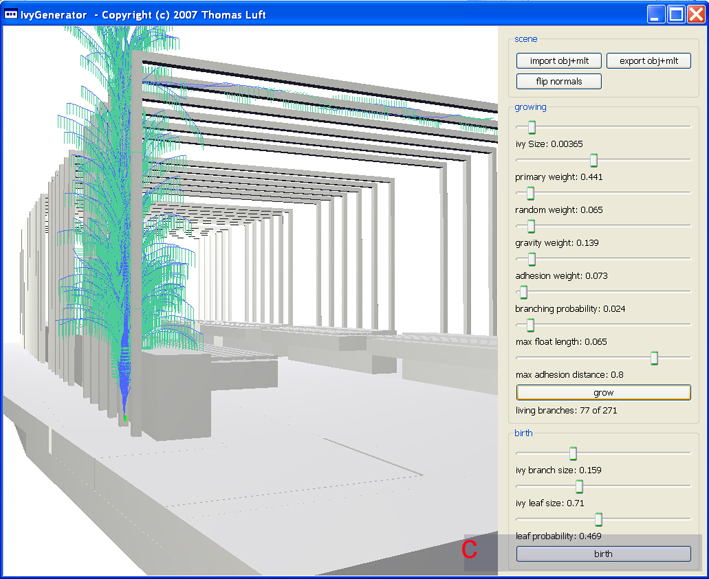Screen dimensions: 709x579
Task: Select the leaf probability slider handle
Action: pyautogui.click(x=598, y=519)
